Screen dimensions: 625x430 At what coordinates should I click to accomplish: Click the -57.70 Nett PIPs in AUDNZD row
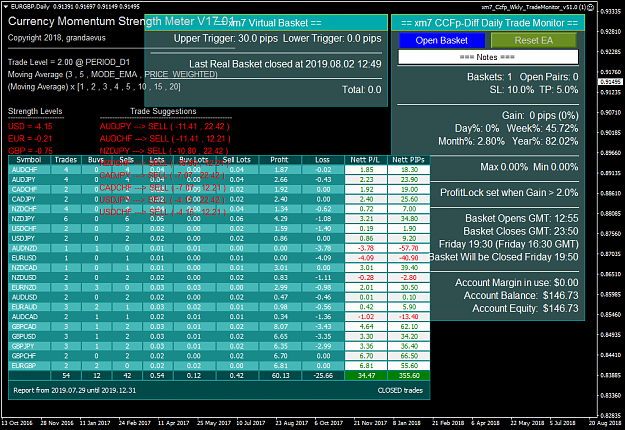[409, 248]
